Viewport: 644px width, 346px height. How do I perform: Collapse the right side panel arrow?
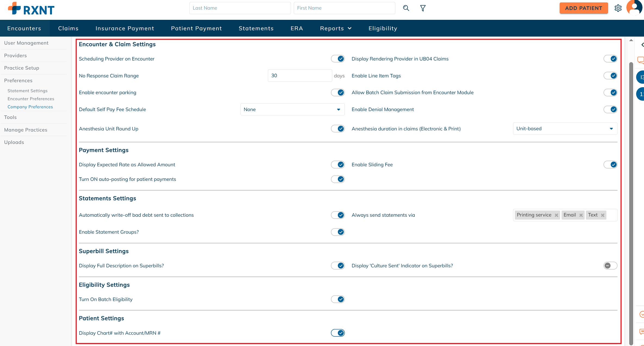coord(642,45)
